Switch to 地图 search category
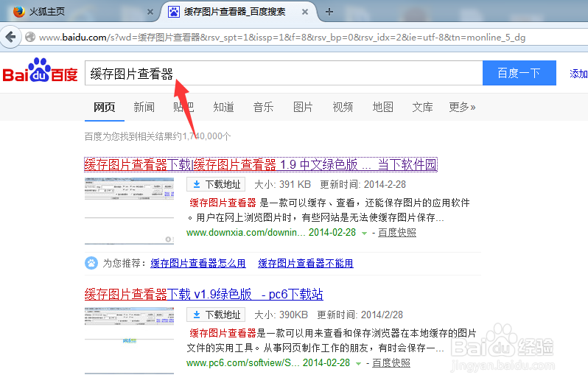This screenshot has height=386, width=588. click(x=382, y=107)
